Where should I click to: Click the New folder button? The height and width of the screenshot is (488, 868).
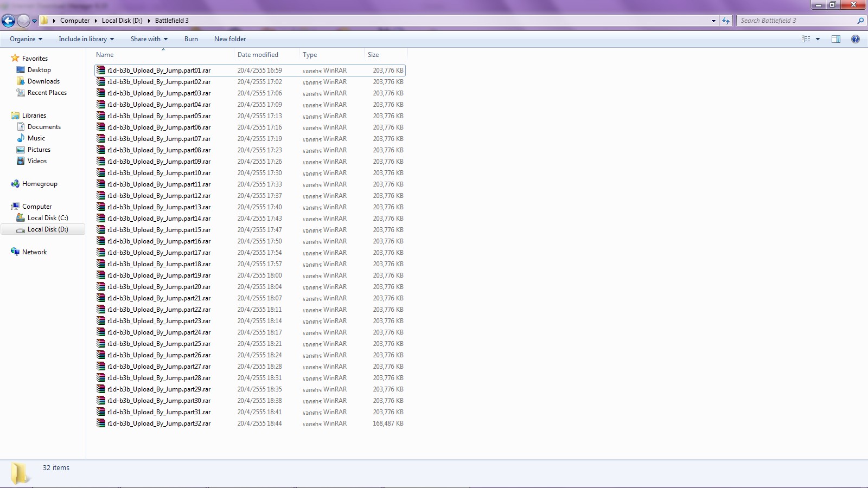(230, 39)
